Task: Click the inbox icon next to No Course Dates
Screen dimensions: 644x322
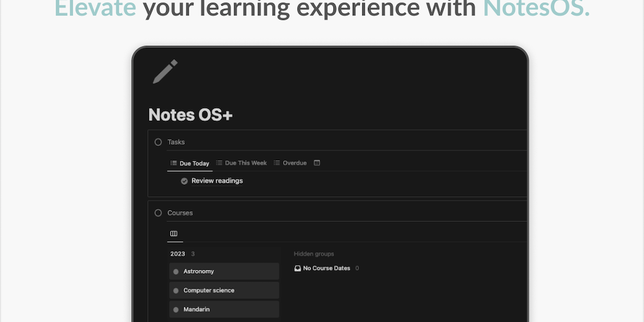Action: pyautogui.click(x=297, y=269)
